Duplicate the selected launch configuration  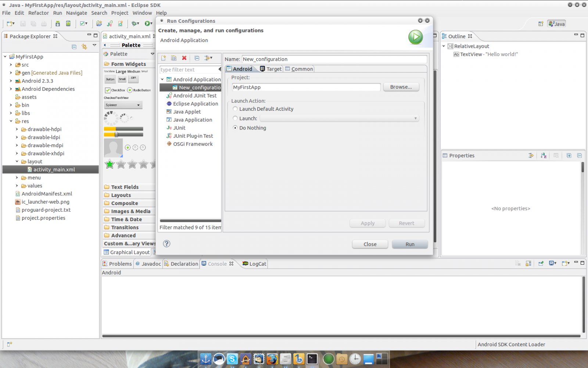click(x=174, y=58)
